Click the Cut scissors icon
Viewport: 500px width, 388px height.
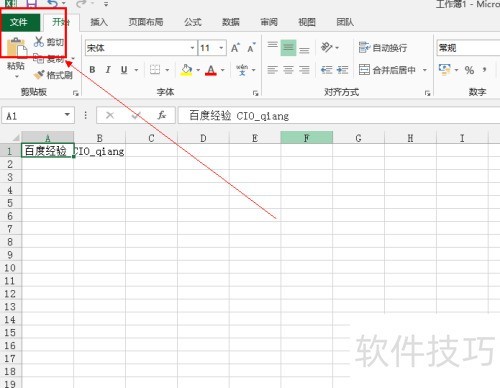tap(39, 42)
